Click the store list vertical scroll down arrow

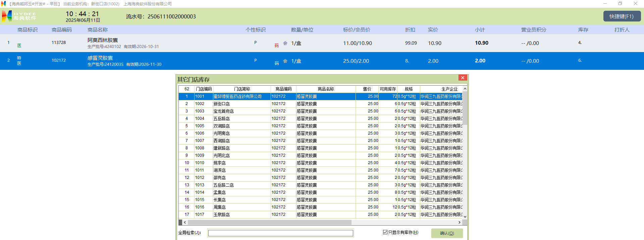click(x=465, y=217)
